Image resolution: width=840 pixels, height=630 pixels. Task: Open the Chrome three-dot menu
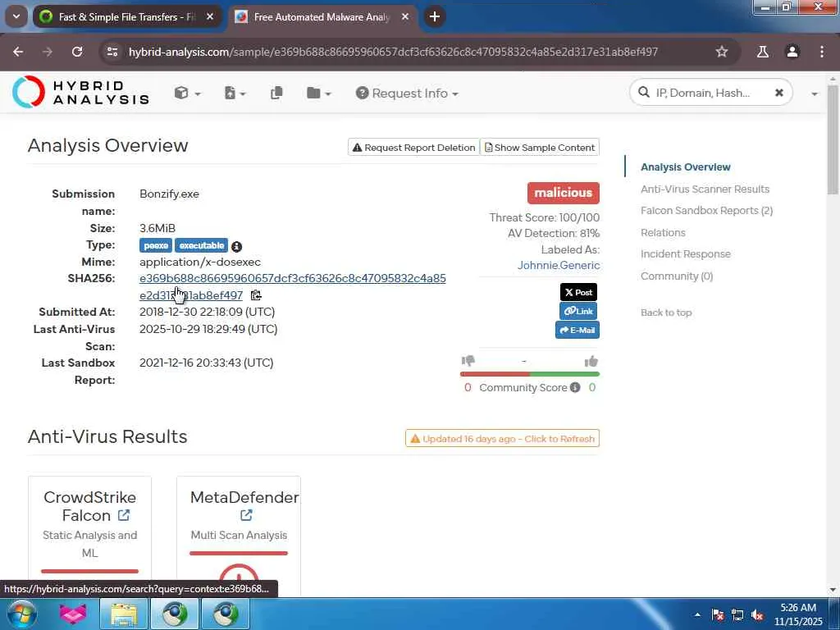point(822,52)
